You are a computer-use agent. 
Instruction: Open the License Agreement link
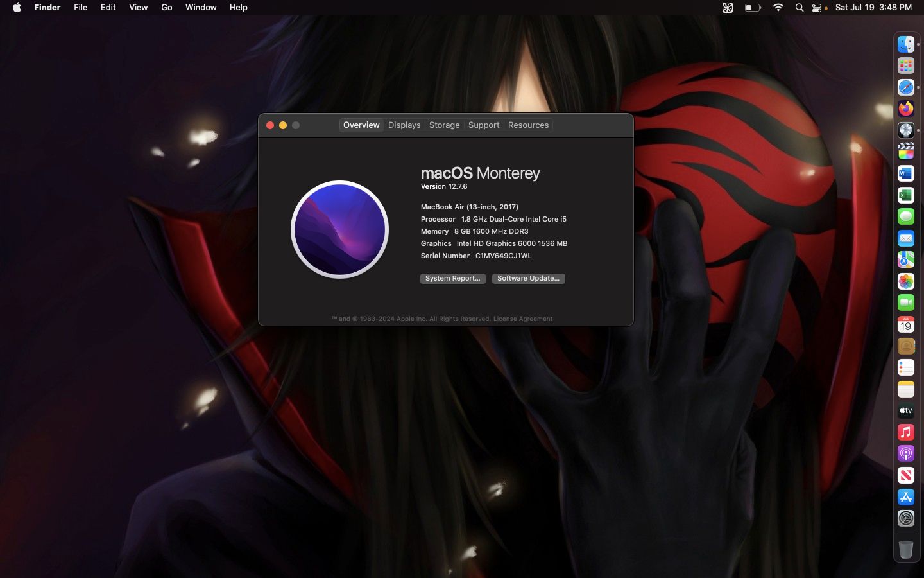click(x=522, y=319)
